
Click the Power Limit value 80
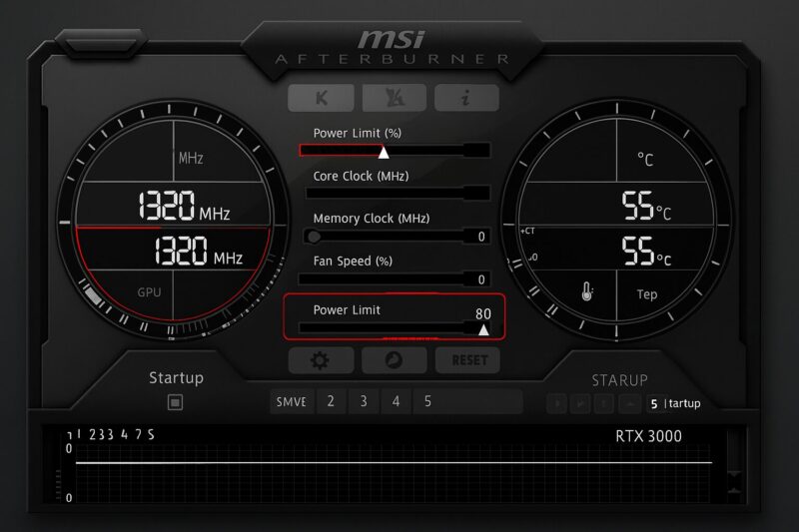tap(483, 313)
